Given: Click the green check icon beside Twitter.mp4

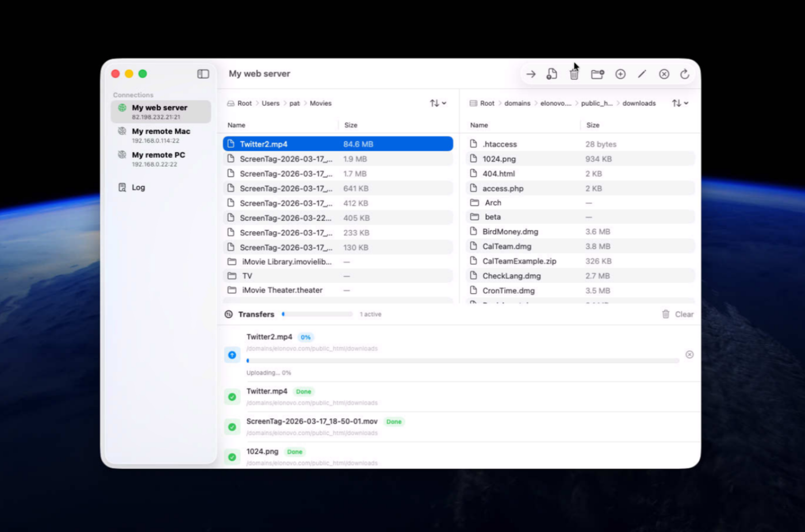Looking at the screenshot, I should 232,397.
